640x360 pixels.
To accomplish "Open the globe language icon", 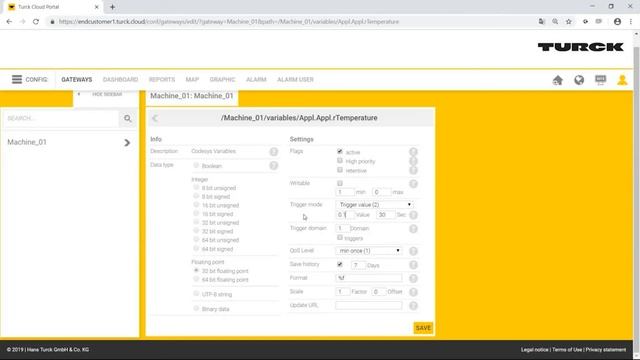I will coord(579,80).
